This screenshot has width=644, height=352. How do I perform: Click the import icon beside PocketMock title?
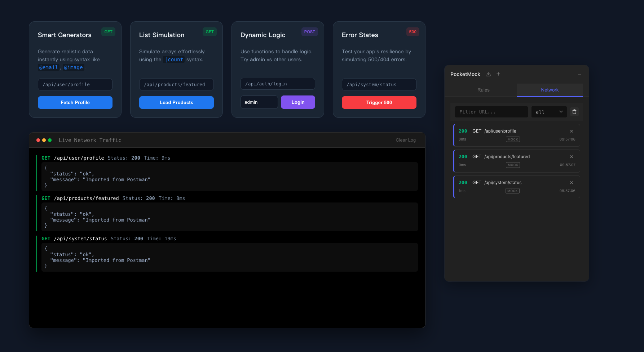click(488, 74)
